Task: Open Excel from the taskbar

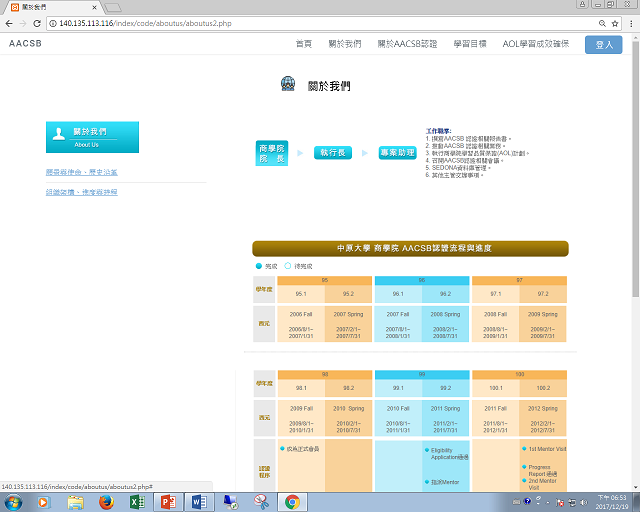Action: point(138,502)
